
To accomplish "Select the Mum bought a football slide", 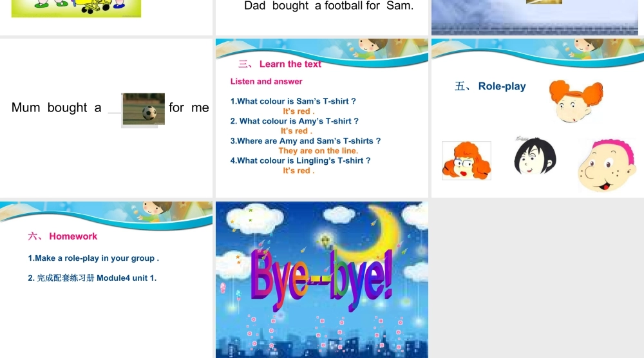I will point(106,118).
